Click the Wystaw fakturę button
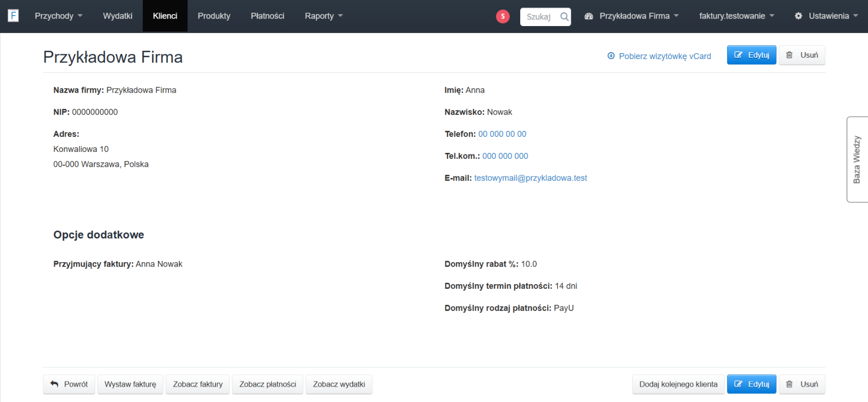This screenshot has height=402, width=868. click(x=130, y=384)
